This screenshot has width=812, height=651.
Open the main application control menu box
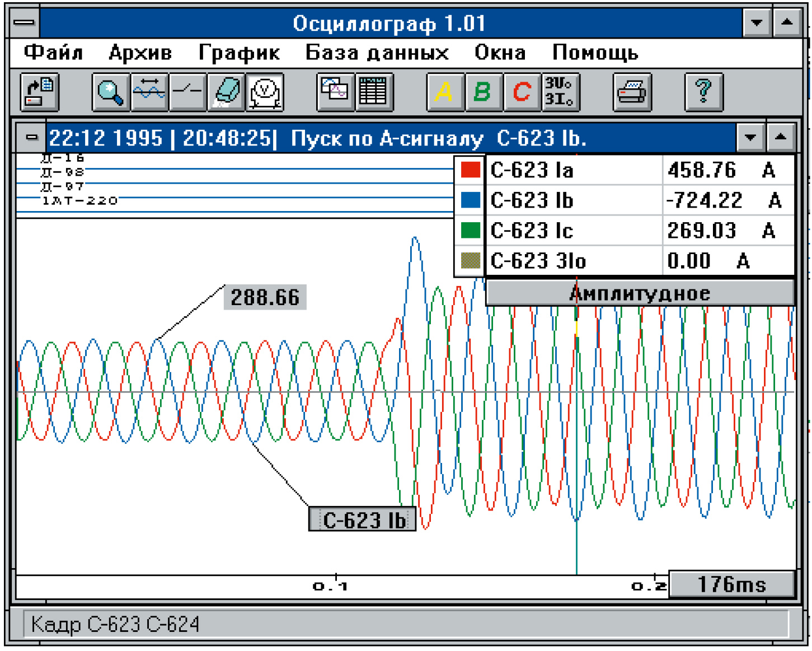(x=25, y=24)
